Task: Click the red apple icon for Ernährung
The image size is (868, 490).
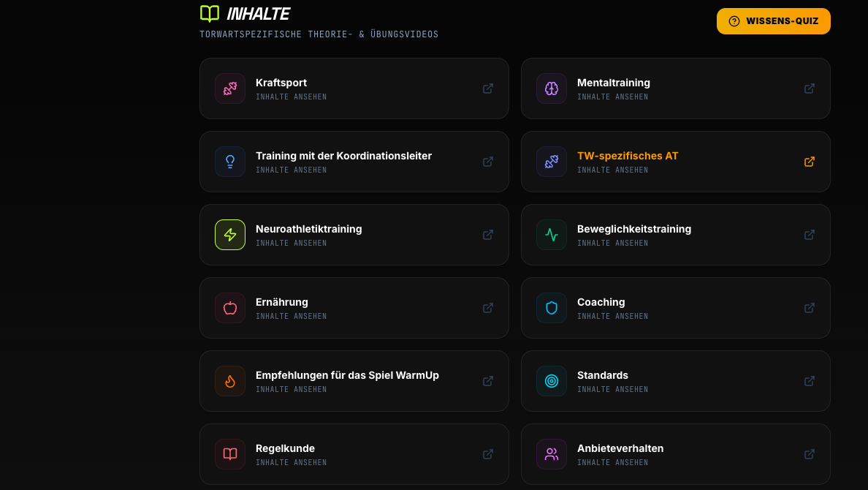Action: pyautogui.click(x=229, y=308)
